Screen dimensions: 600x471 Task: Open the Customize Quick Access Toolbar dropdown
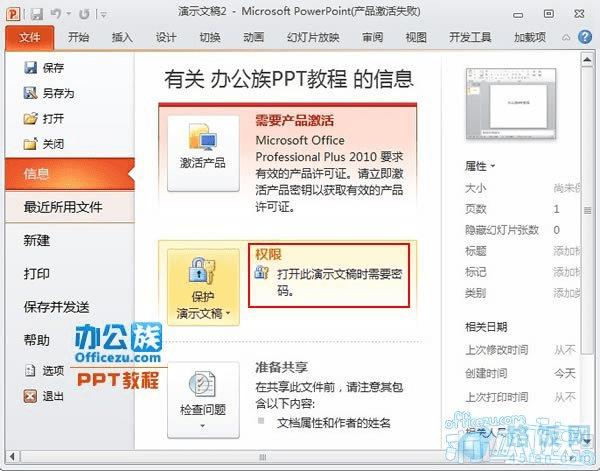(x=103, y=15)
